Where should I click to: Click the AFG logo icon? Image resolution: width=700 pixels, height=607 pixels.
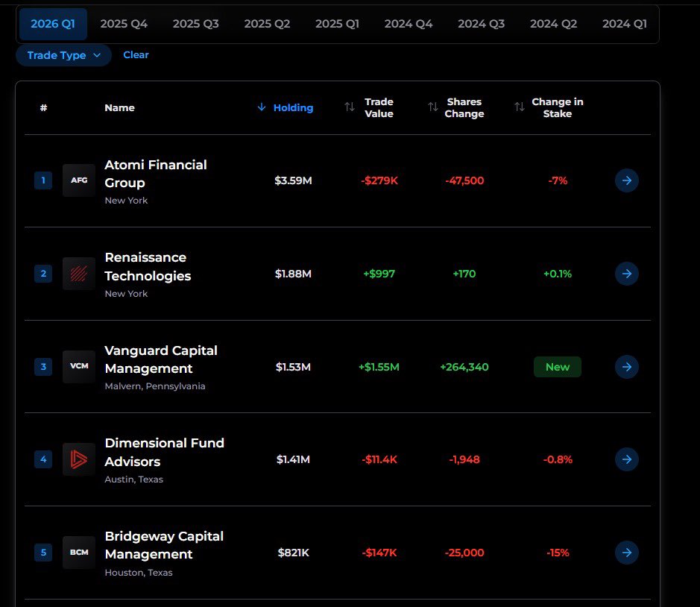79,180
